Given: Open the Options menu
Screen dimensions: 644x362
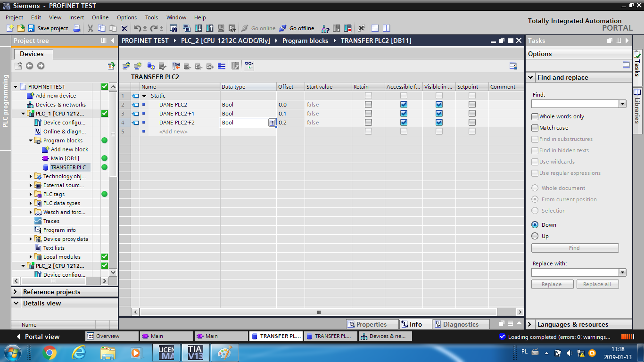Looking at the screenshot, I should (127, 17).
